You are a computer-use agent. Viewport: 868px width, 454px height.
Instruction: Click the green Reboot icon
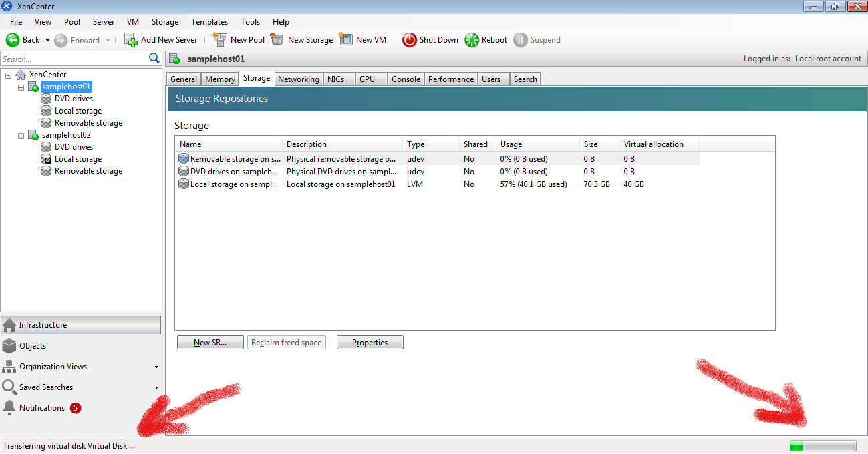pos(472,40)
